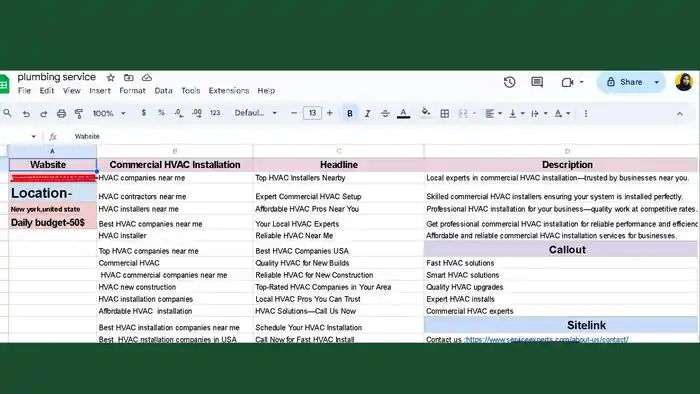Format as currency dollar icon
700x394 pixels.
[144, 113]
